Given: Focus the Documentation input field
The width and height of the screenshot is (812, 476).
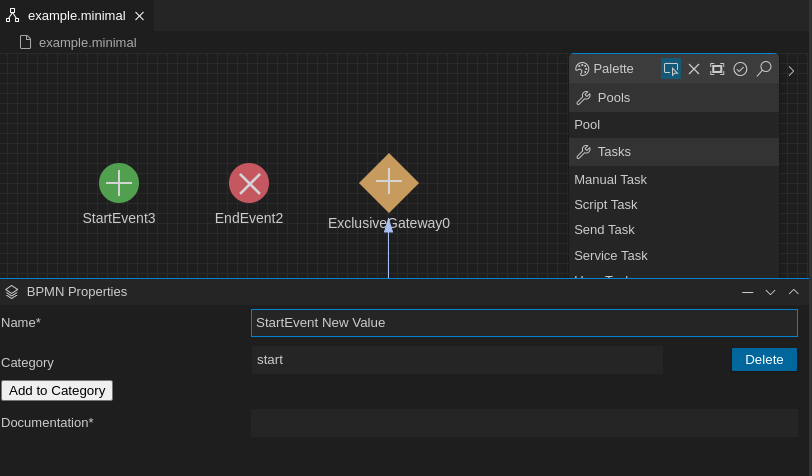Looking at the screenshot, I should click(524, 423).
